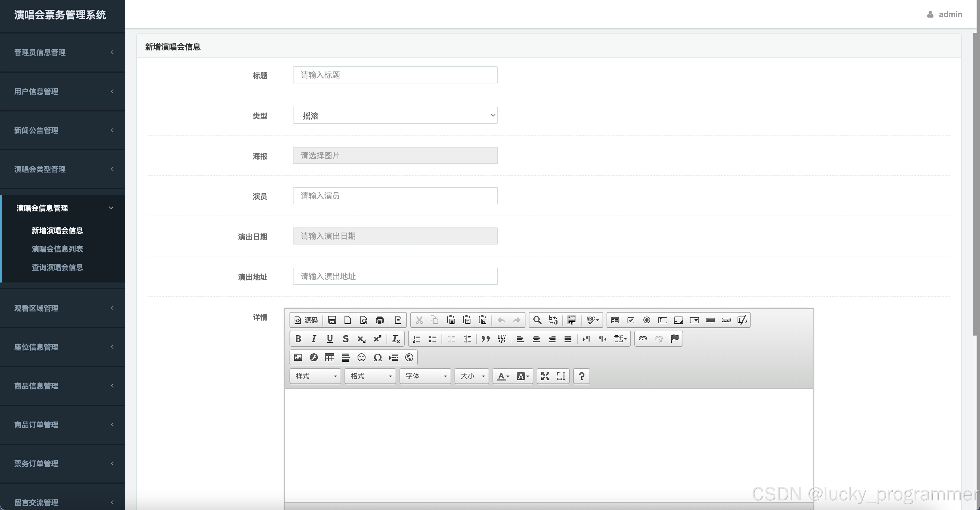Expand 管理员信息管理 sidebar menu

[x=63, y=52]
